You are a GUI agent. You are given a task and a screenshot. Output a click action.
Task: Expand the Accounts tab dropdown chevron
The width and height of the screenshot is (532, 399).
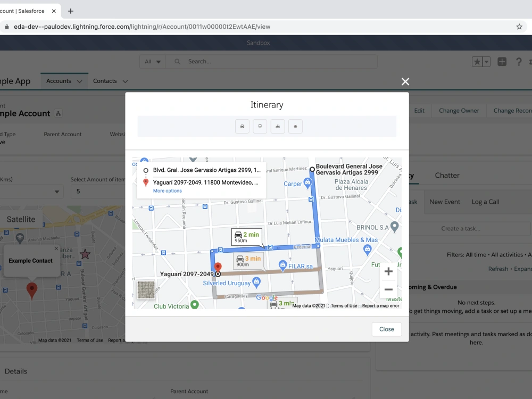79,81
